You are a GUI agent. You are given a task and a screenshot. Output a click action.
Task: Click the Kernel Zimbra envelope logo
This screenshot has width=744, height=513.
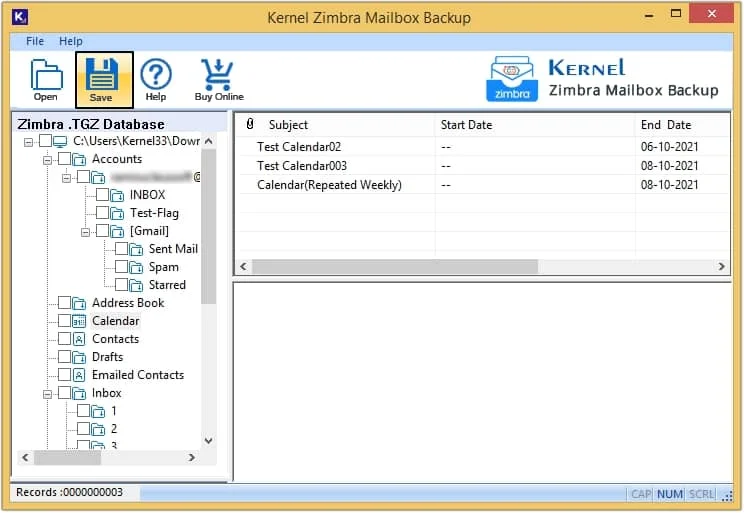click(x=512, y=78)
